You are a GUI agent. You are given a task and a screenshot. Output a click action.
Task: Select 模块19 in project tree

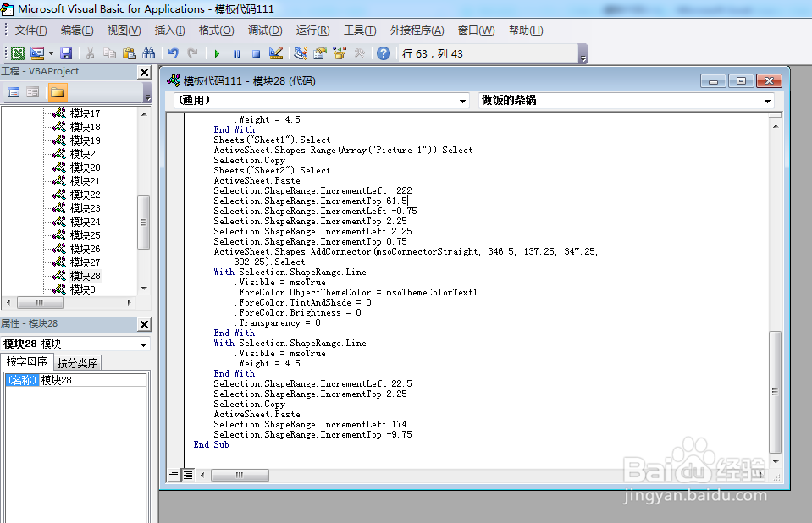[x=85, y=140]
